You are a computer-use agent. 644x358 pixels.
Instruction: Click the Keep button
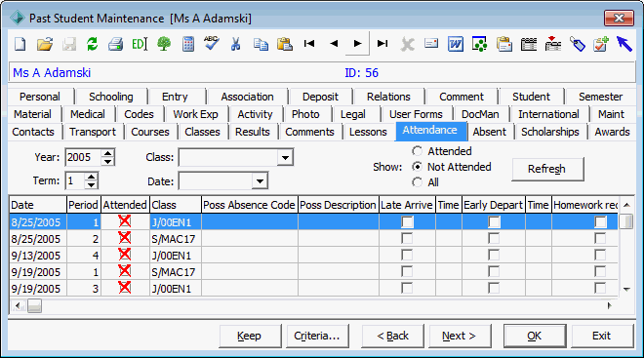(250, 336)
